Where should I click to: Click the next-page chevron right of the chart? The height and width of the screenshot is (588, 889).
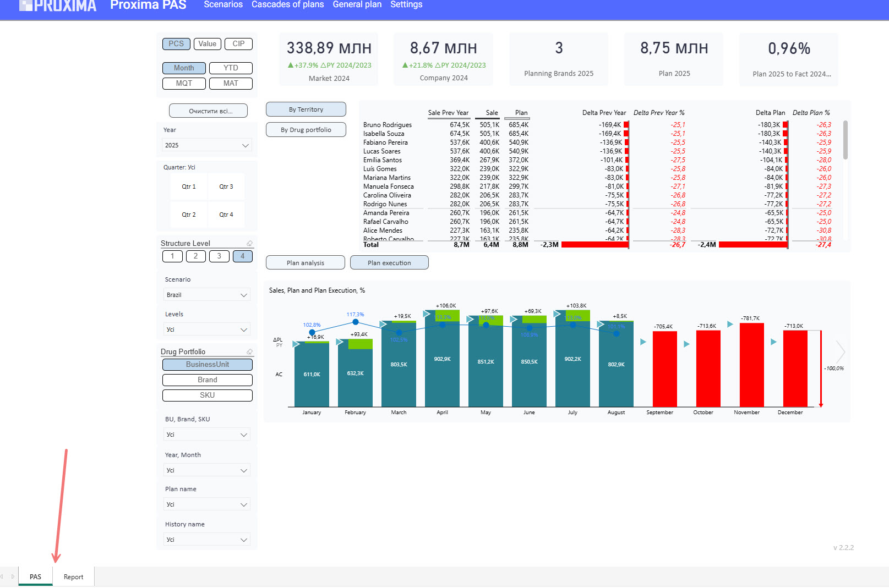(x=840, y=351)
